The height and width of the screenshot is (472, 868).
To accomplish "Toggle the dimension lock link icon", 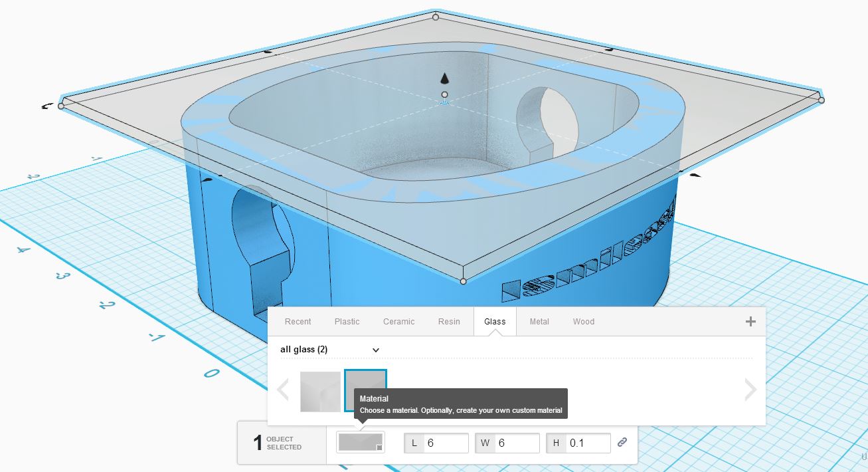I will coord(622,442).
